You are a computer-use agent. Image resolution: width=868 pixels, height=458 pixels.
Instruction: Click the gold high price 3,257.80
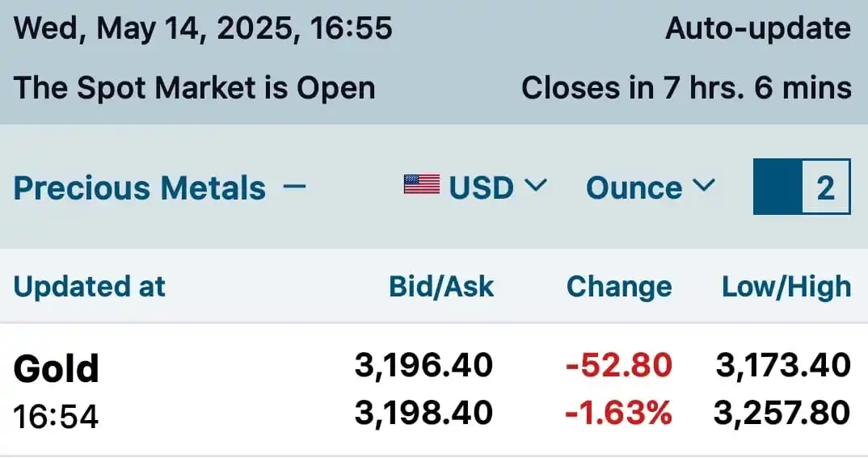coord(782,413)
